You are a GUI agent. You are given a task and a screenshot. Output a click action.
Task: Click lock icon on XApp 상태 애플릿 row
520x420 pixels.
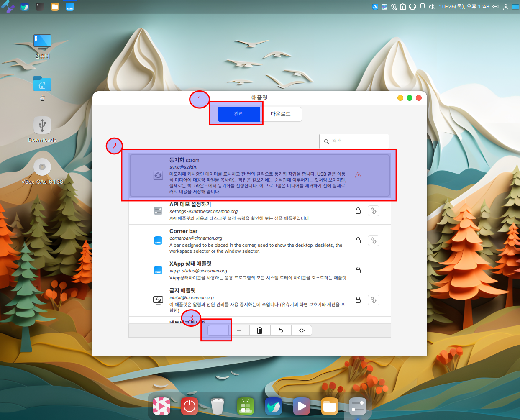point(358,270)
